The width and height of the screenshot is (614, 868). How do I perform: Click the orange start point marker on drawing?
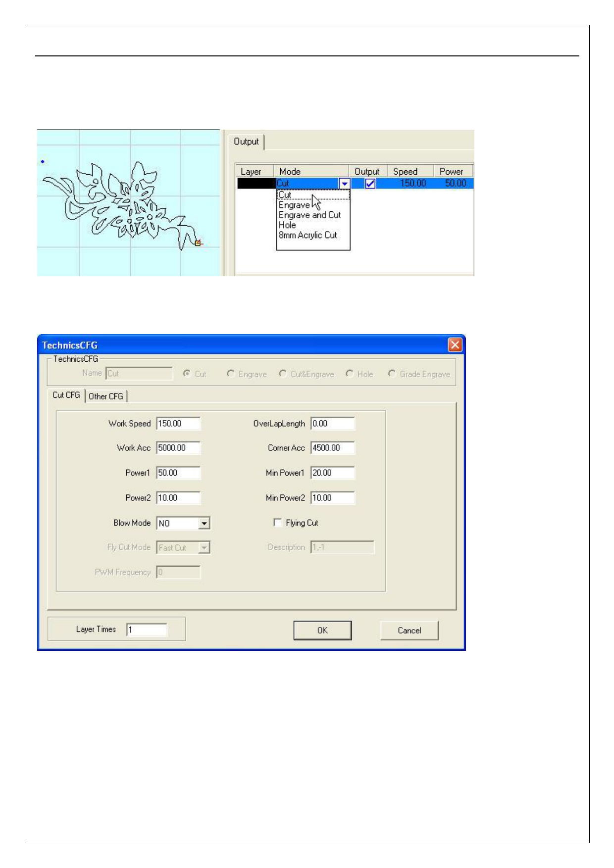point(198,243)
